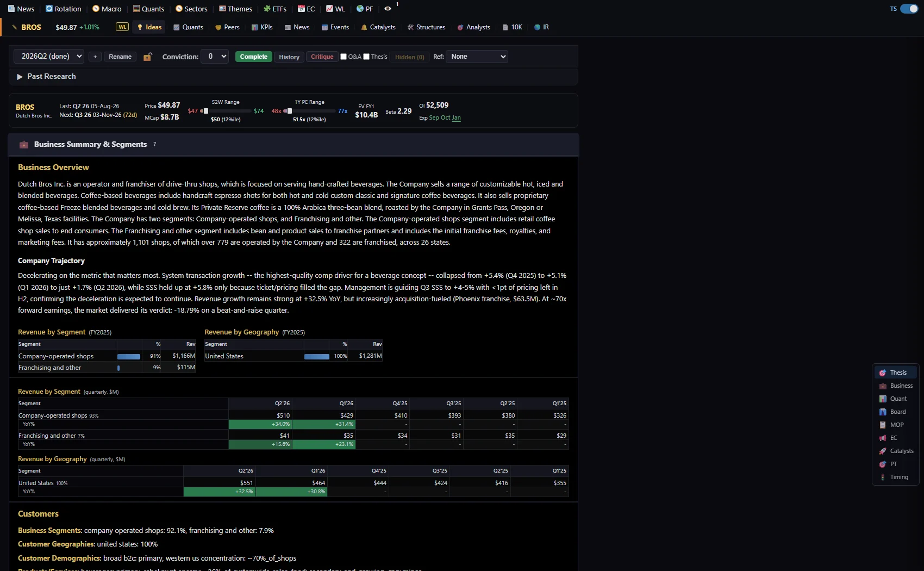The height and width of the screenshot is (571, 924).
Task: Click the Rename button
Action: [120, 57]
